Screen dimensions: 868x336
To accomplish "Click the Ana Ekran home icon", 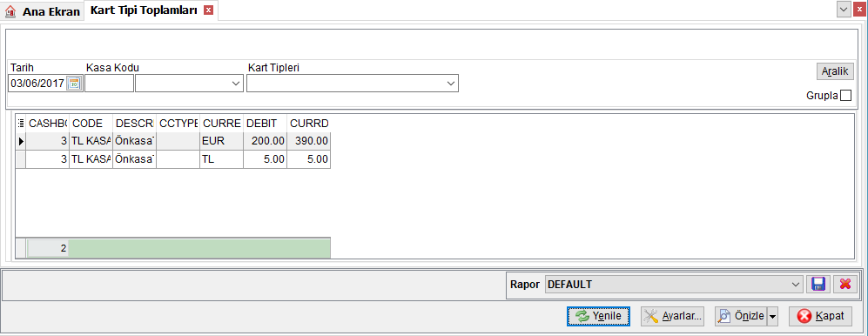I will click(x=10, y=11).
